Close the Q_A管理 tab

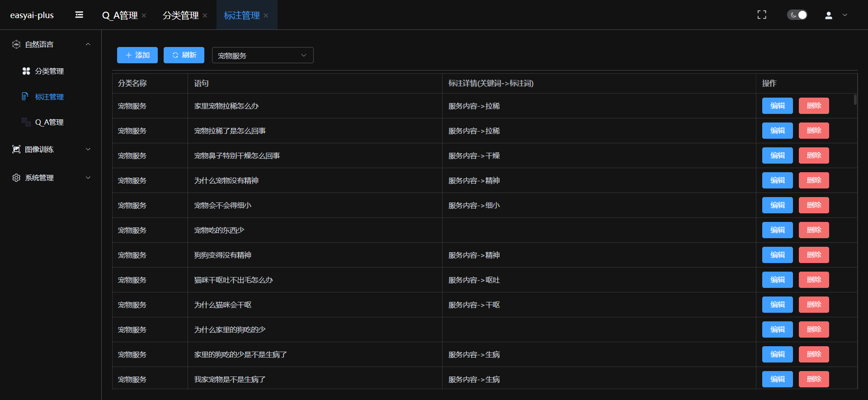pos(144,15)
